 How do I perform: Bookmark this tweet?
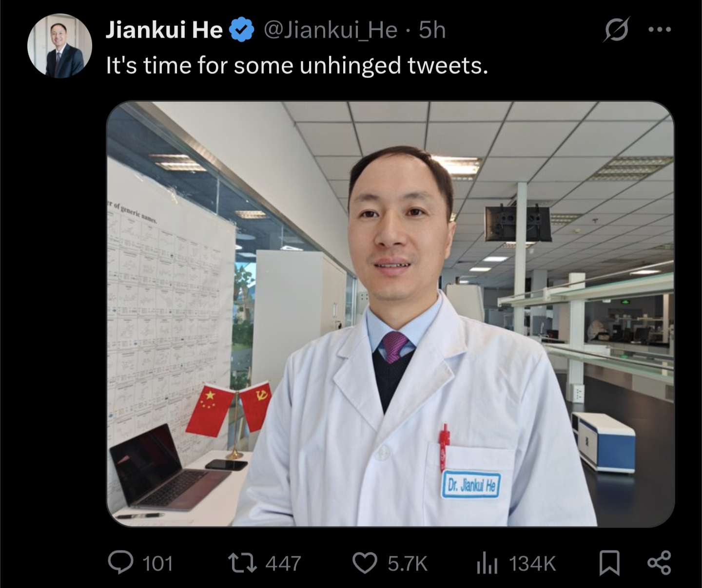[x=609, y=563]
